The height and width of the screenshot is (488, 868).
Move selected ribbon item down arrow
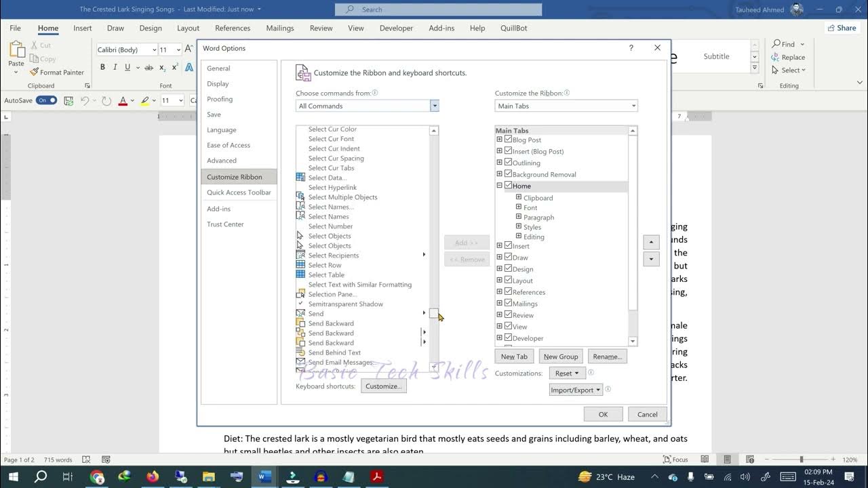[651, 259]
